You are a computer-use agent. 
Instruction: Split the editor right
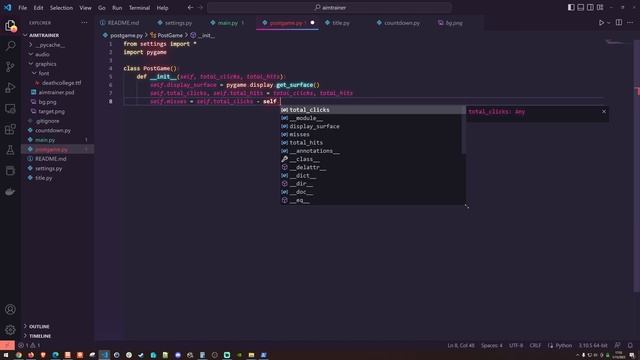click(x=619, y=23)
